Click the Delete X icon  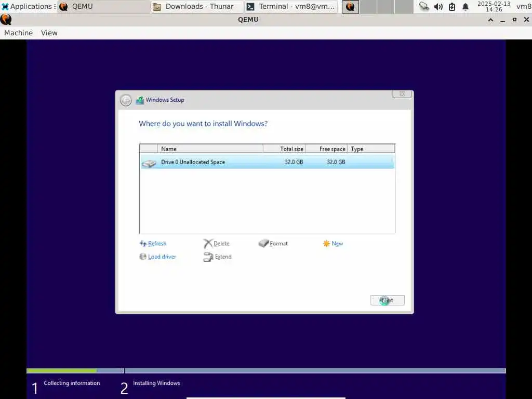coord(208,244)
